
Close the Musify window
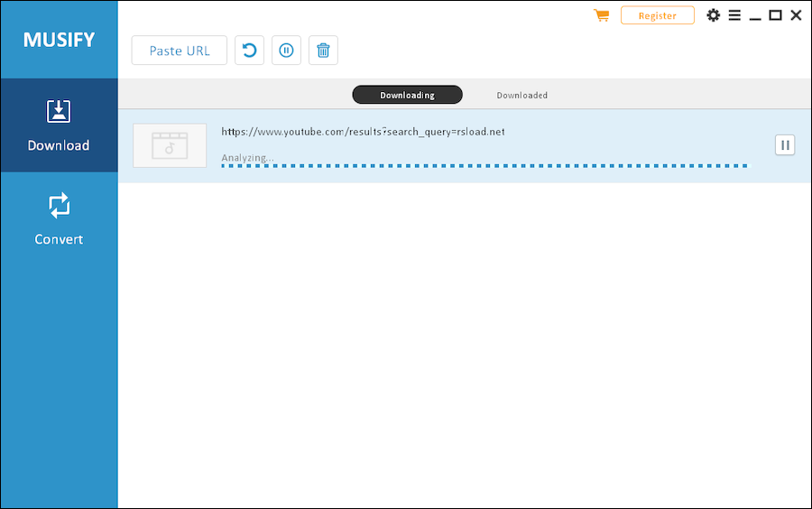click(x=796, y=15)
